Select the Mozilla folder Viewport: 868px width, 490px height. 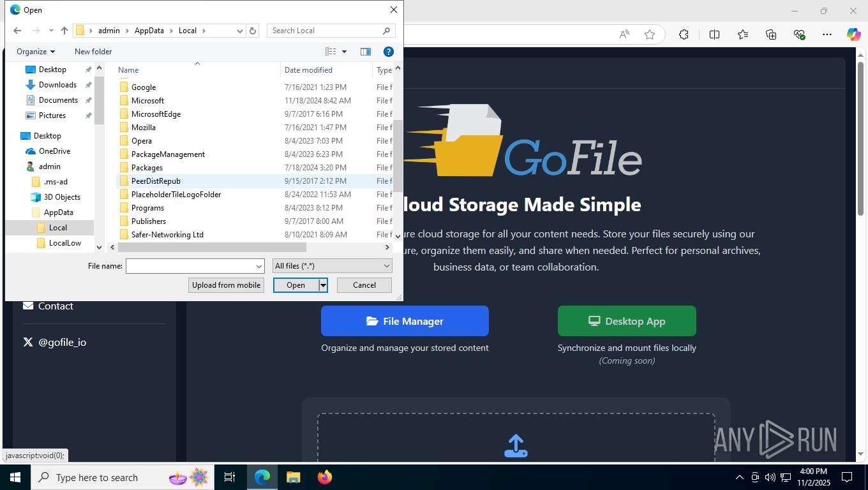pos(144,128)
